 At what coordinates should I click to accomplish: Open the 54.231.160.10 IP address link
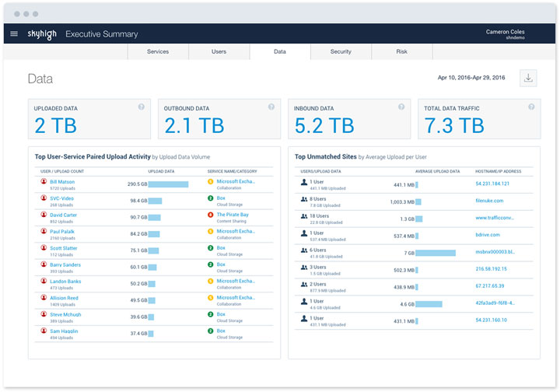pyautogui.click(x=491, y=320)
